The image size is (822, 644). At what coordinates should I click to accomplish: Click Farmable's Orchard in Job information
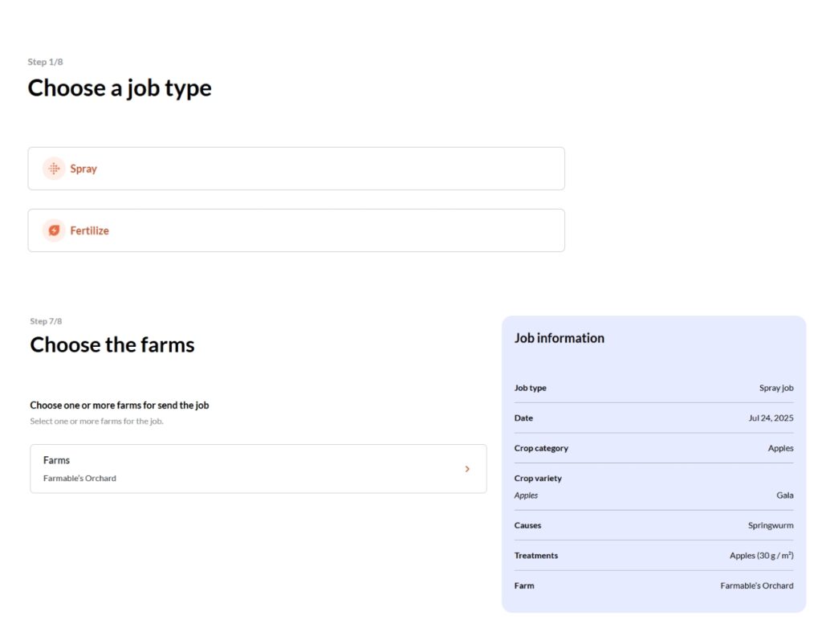757,586
